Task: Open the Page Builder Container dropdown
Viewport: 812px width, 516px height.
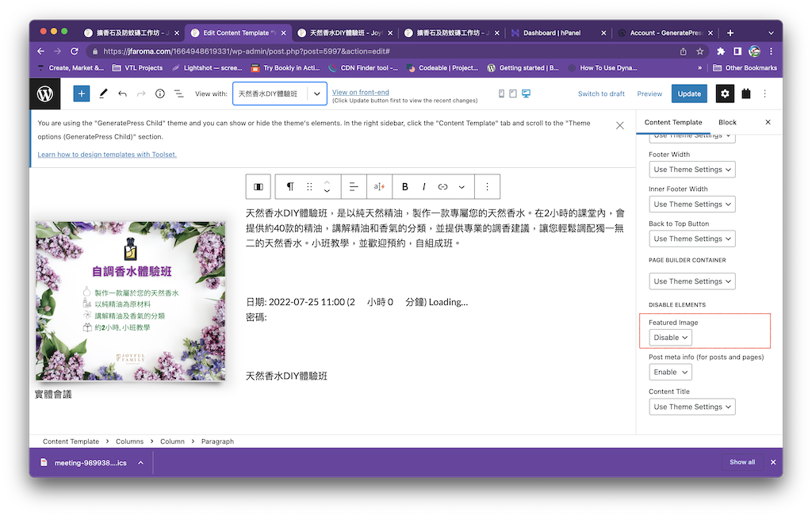Action: [x=691, y=281]
